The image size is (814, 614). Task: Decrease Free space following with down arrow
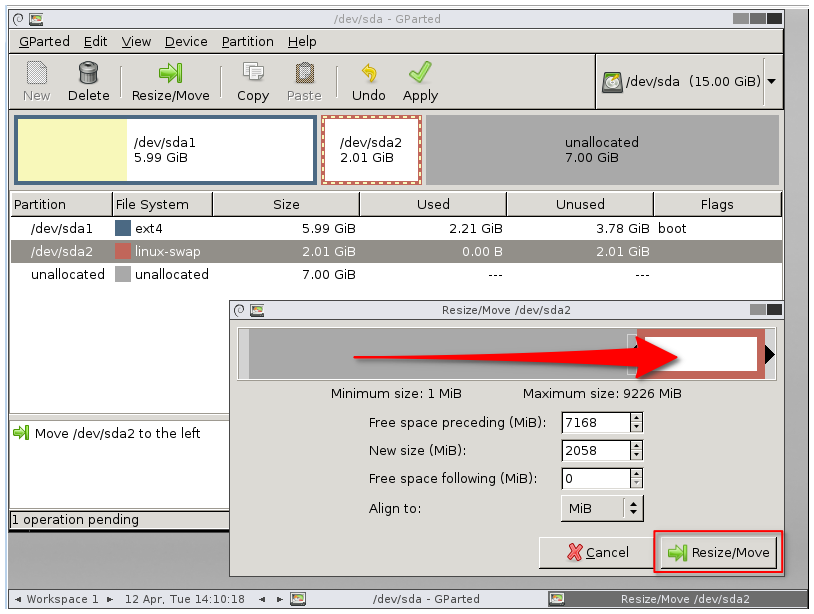[x=636, y=483]
